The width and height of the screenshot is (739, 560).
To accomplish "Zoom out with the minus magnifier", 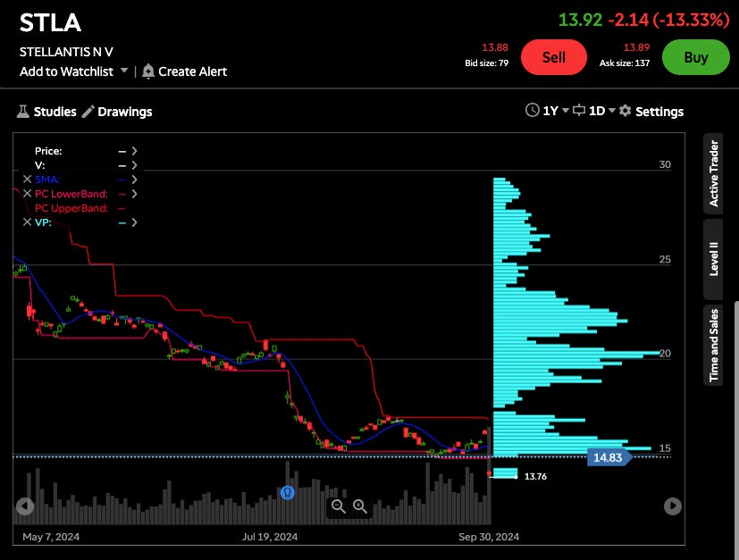I will coord(339,506).
